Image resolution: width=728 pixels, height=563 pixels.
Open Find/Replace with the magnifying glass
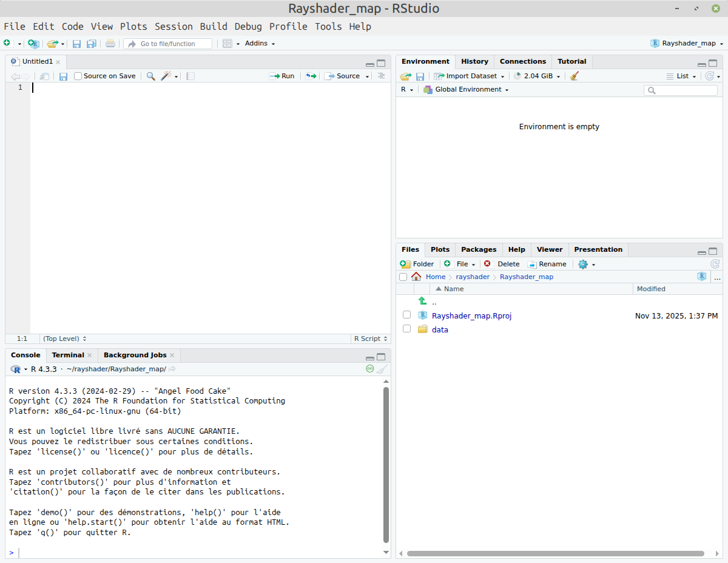[x=150, y=75]
